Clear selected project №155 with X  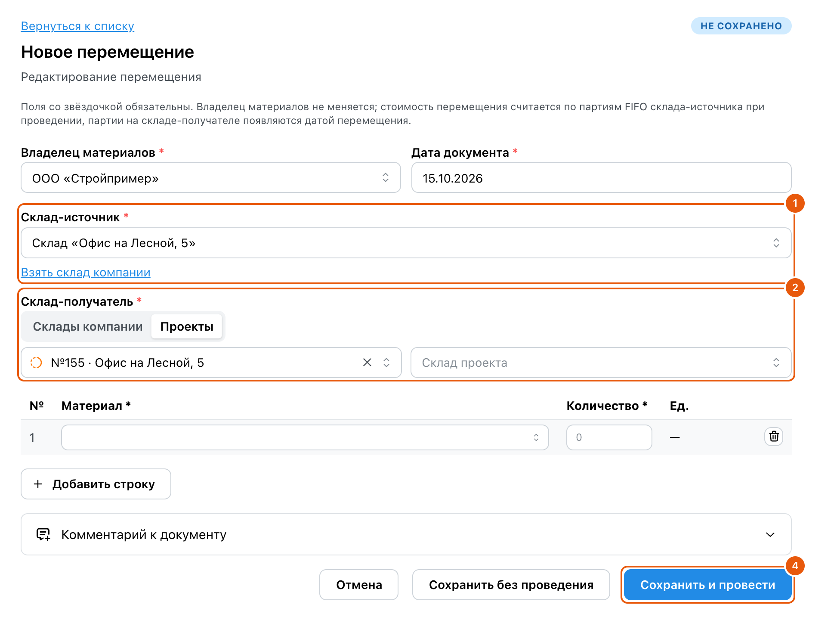(367, 363)
